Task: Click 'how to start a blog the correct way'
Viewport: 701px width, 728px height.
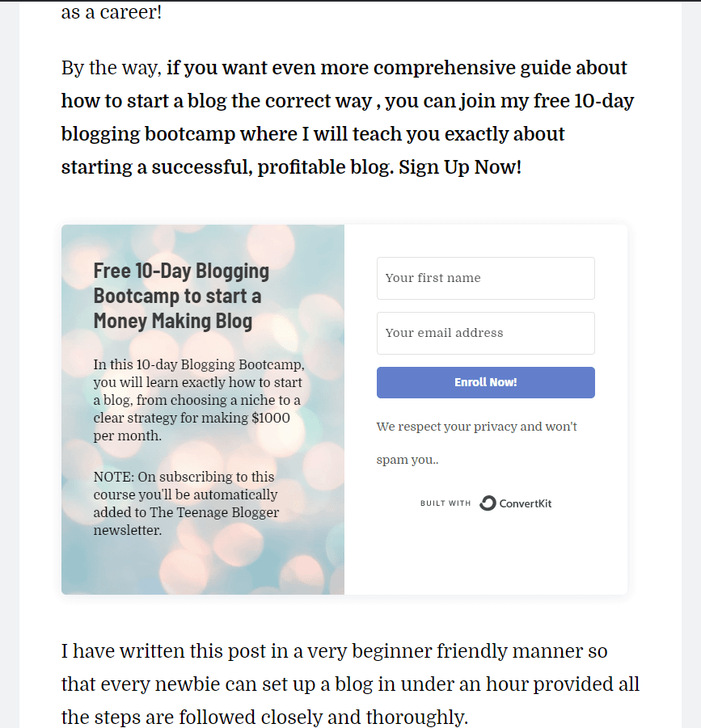Action: [x=217, y=101]
